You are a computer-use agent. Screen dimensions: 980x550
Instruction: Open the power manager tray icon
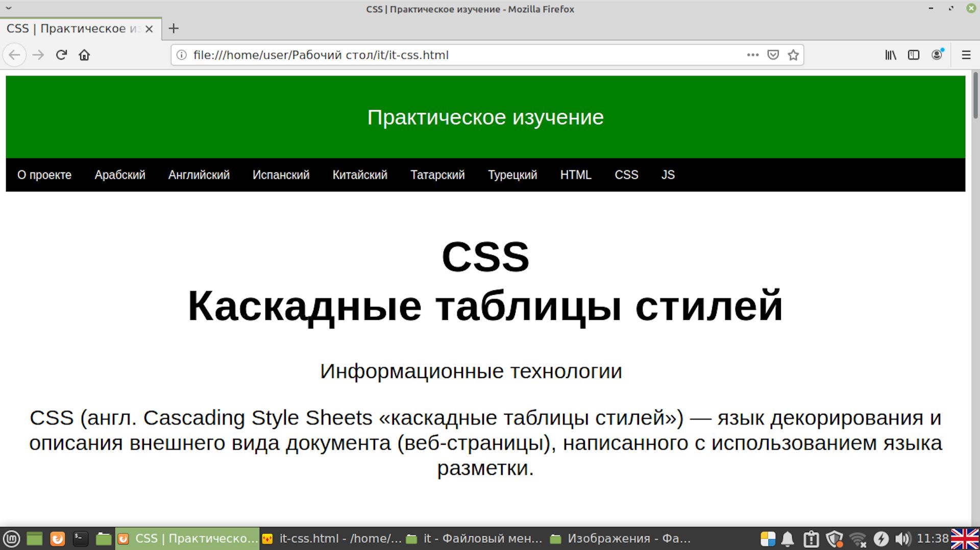881,539
